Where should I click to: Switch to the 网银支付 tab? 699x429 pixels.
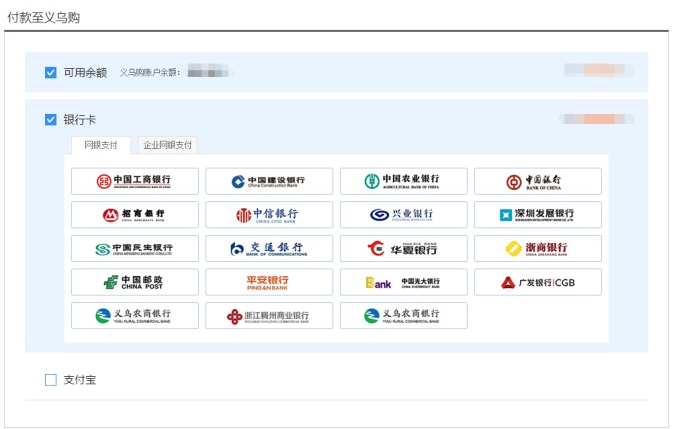[x=101, y=145]
